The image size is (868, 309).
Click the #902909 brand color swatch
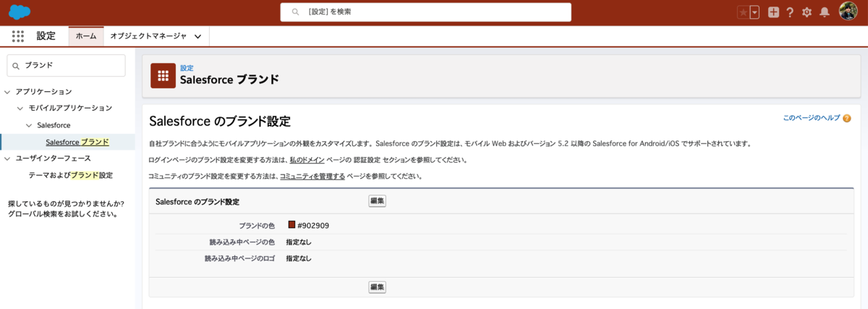[x=292, y=225]
